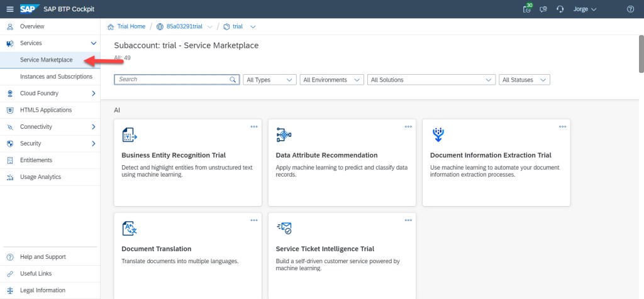Screen dimensions: 644x299
Task: Open the trial days remaining notification icon
Action: [x=527, y=9]
